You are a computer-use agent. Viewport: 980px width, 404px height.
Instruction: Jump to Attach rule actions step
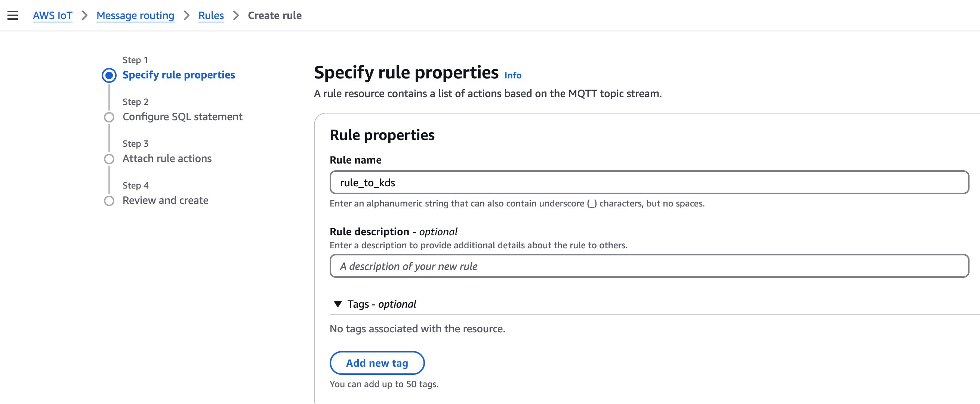167,158
